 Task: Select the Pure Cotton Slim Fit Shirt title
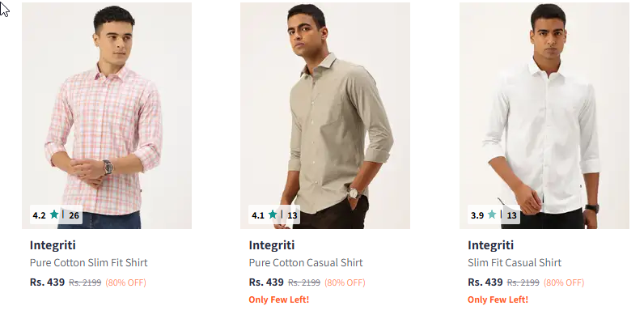point(89,262)
